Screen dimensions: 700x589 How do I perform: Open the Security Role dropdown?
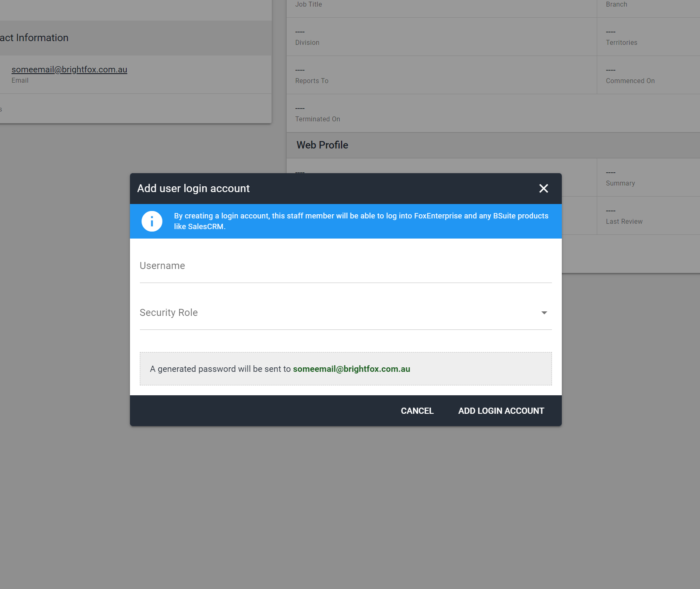tap(345, 313)
